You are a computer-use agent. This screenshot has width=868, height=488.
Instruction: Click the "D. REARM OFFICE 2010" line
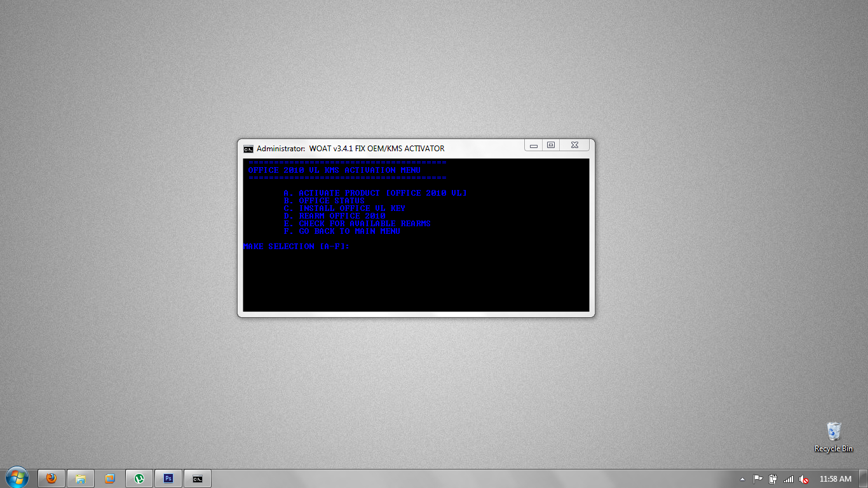pyautogui.click(x=334, y=216)
